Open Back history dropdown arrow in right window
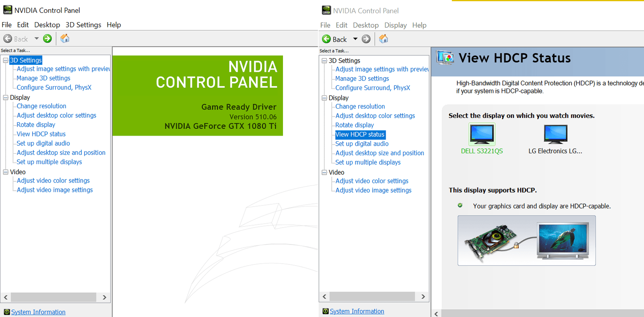This screenshot has width=644, height=317. (x=355, y=39)
